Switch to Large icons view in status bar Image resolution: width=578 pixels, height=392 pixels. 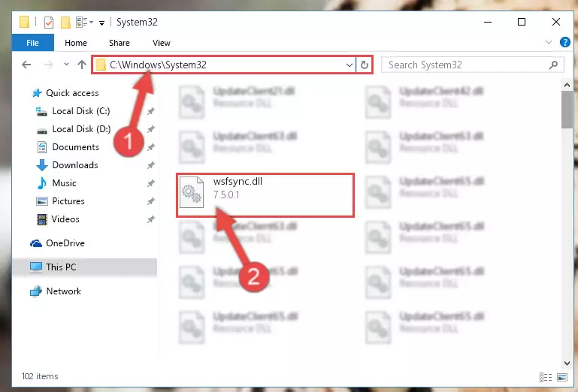tap(562, 377)
